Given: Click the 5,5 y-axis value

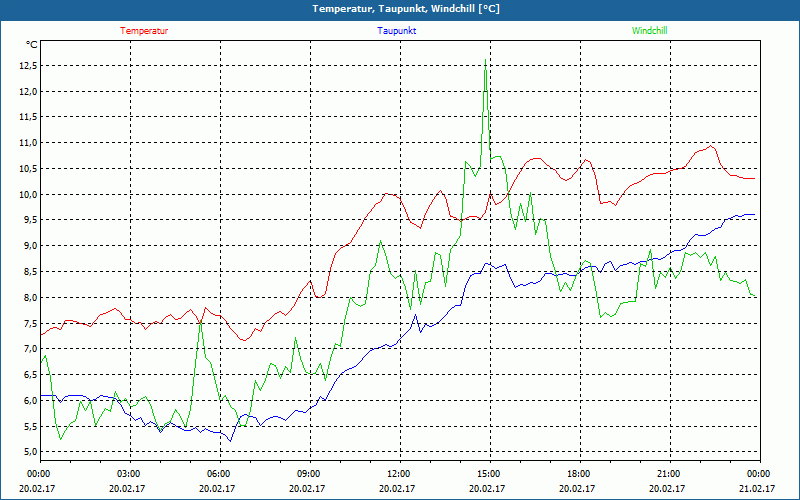Looking at the screenshot, I should (31, 426).
